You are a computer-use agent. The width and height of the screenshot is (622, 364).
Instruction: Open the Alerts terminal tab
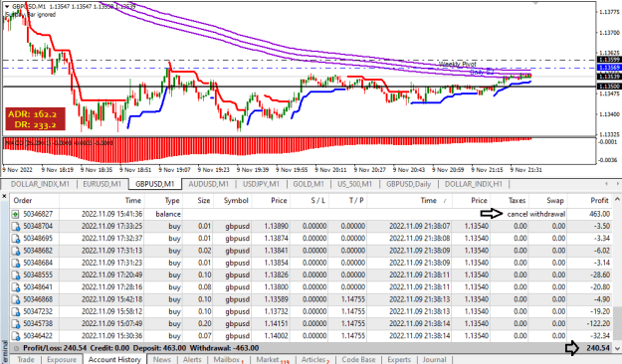tap(192, 359)
